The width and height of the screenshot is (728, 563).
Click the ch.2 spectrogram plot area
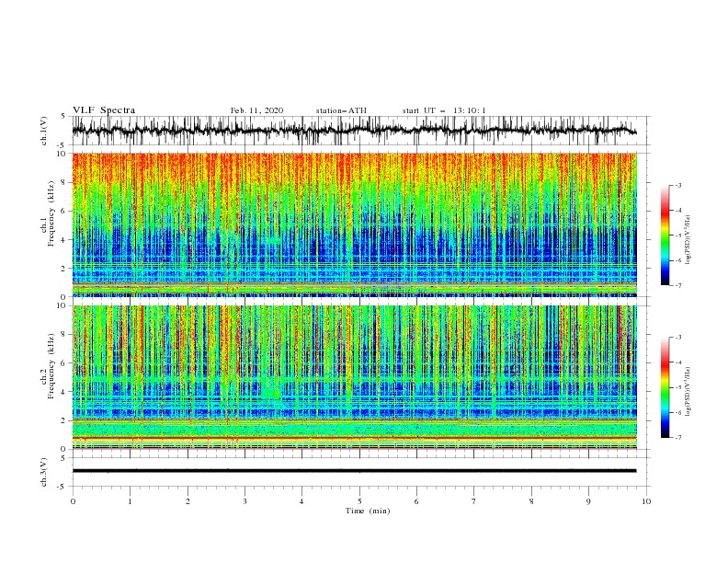tap(355, 377)
